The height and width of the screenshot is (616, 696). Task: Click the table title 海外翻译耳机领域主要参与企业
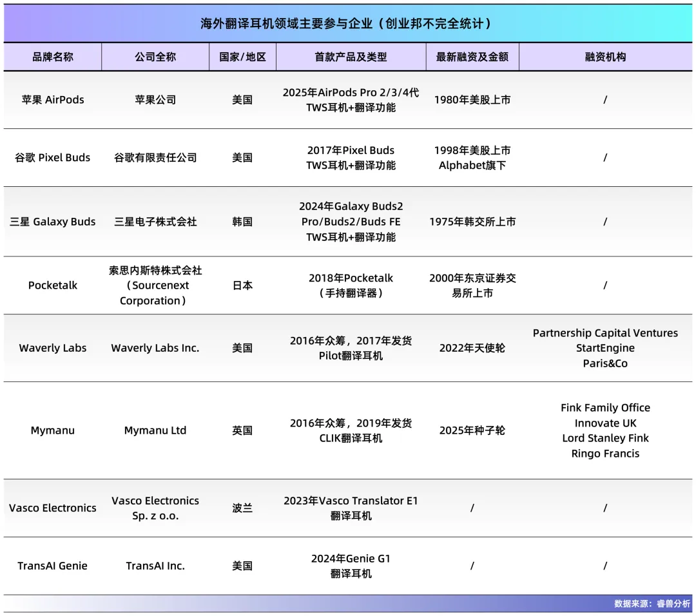tap(346, 24)
